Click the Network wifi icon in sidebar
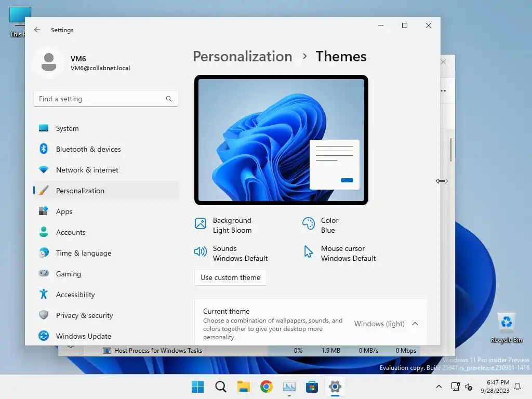This screenshot has width=532, height=399. 44,170
